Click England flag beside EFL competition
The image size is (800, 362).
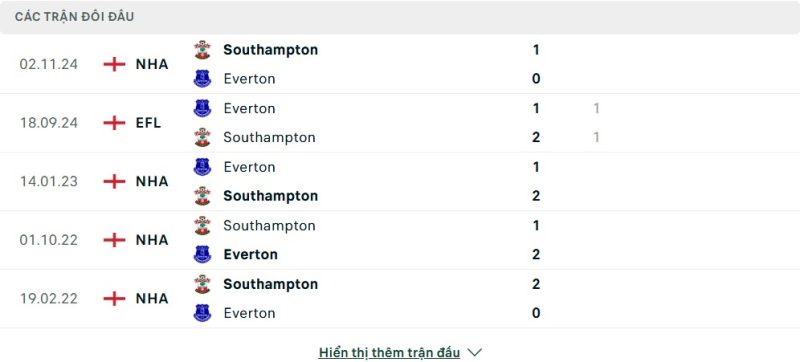pyautogui.click(x=114, y=123)
